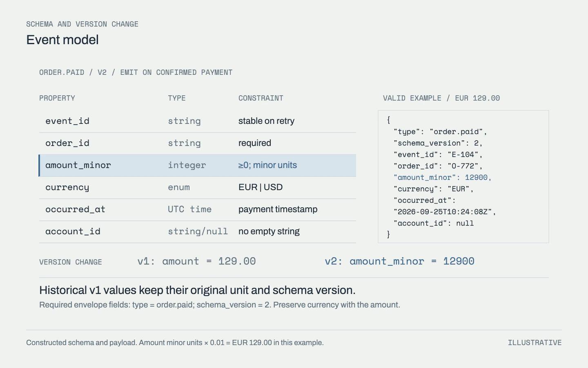
Task: Click the 'Required envelope fields' note
Action: (220, 305)
